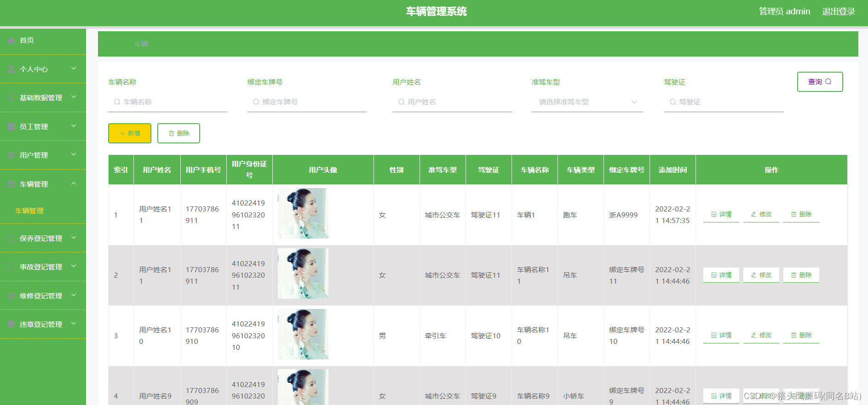868x405 pixels.
Task: Collapse the 车辆管理 chevron
Action: tap(74, 183)
